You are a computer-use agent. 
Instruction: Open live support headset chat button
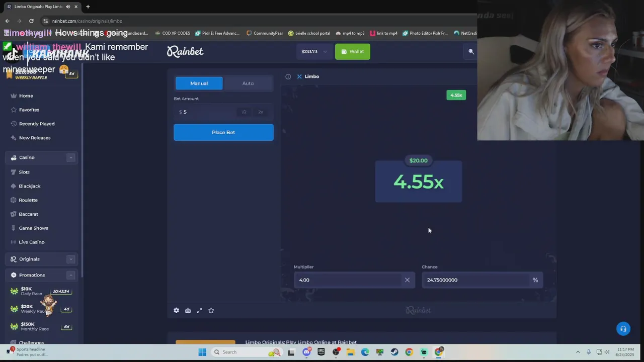click(623, 329)
